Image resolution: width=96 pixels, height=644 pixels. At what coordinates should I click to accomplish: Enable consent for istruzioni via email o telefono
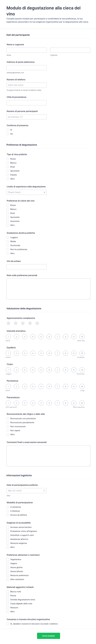click(8, 624)
